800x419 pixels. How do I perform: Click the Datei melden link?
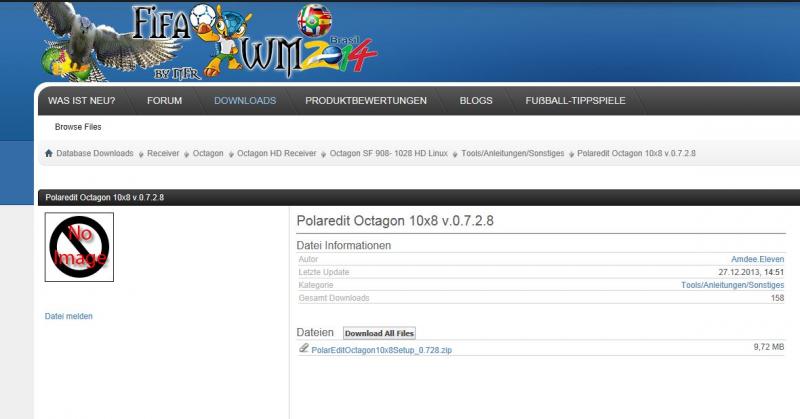[69, 316]
